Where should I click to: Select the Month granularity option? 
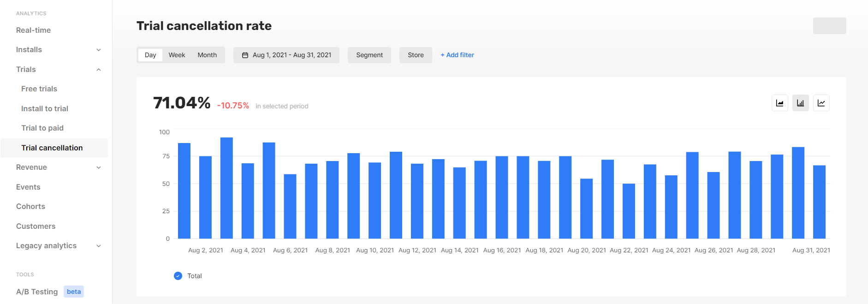(207, 55)
